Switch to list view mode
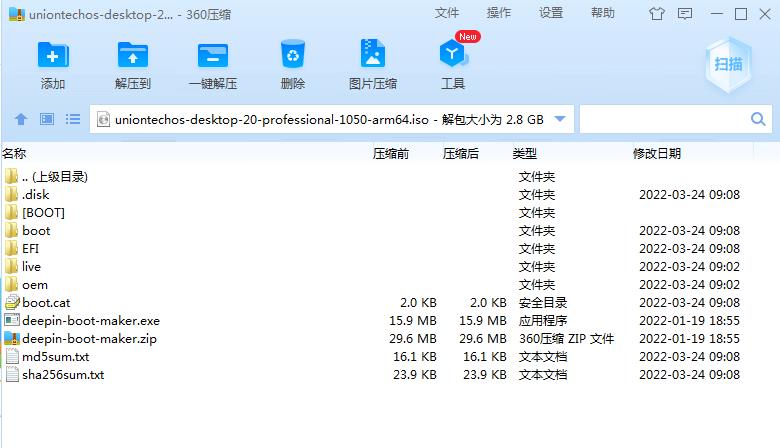 [x=73, y=119]
